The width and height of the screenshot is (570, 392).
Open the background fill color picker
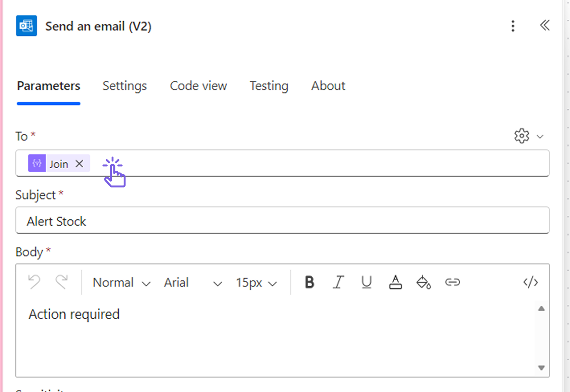[x=423, y=282]
